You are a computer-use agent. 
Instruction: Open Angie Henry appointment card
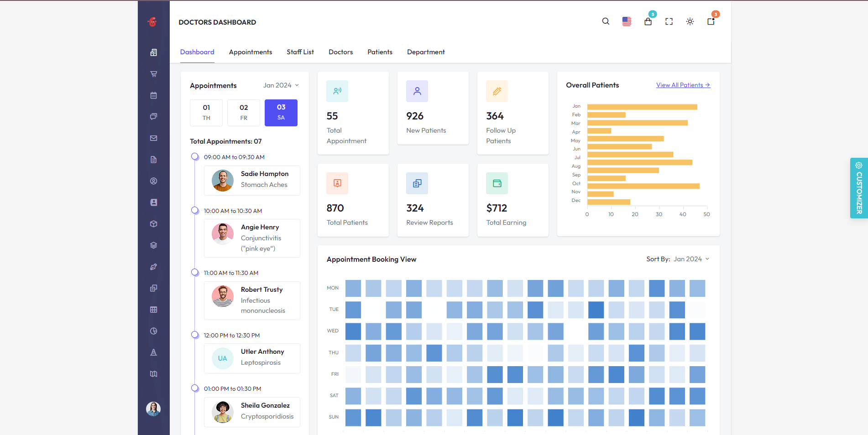click(252, 238)
